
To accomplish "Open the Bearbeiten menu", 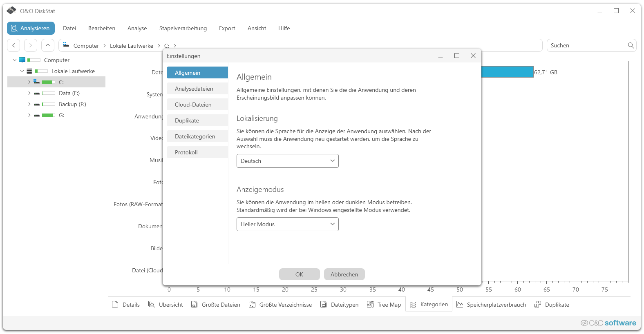I will tap(102, 28).
